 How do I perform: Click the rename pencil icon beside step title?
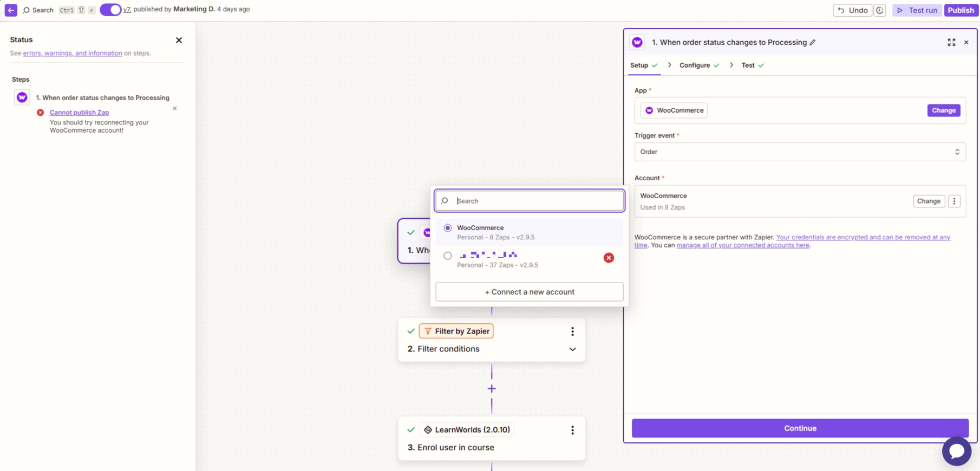click(813, 42)
